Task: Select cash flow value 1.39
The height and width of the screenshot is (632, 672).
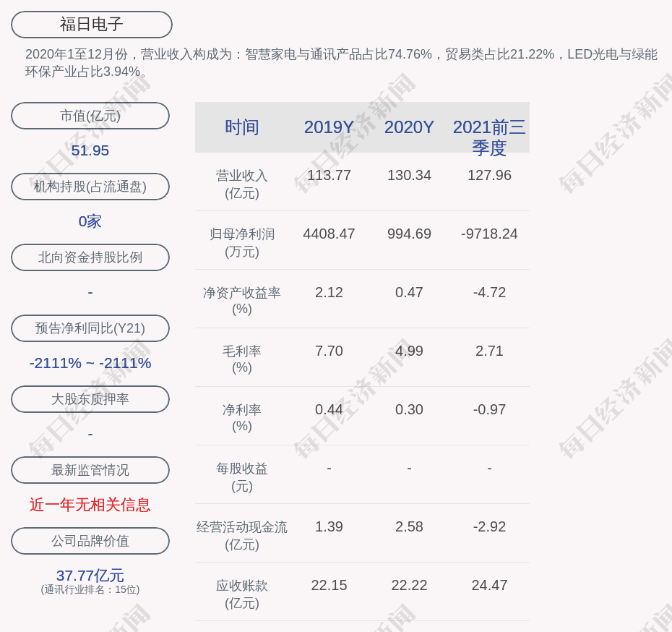Action: (329, 526)
